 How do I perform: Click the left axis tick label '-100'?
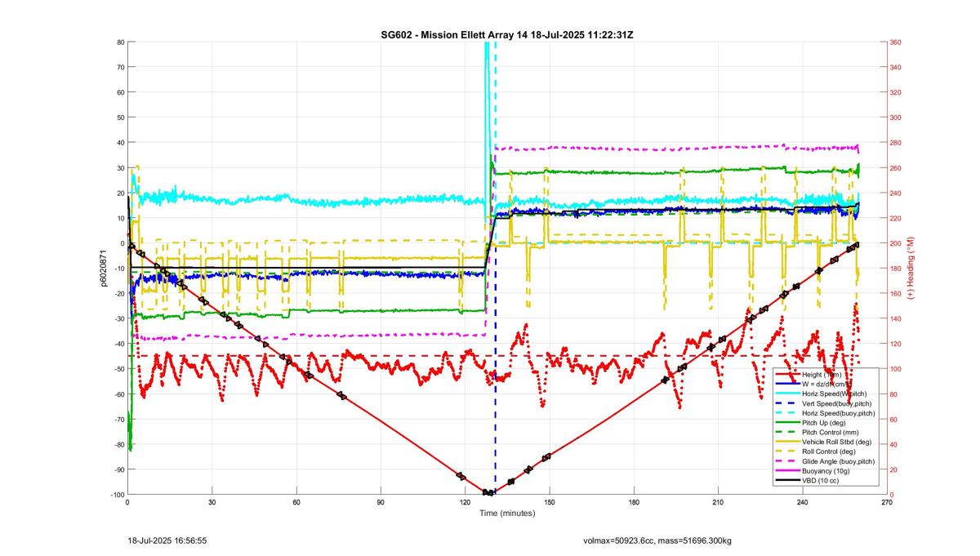tap(116, 494)
